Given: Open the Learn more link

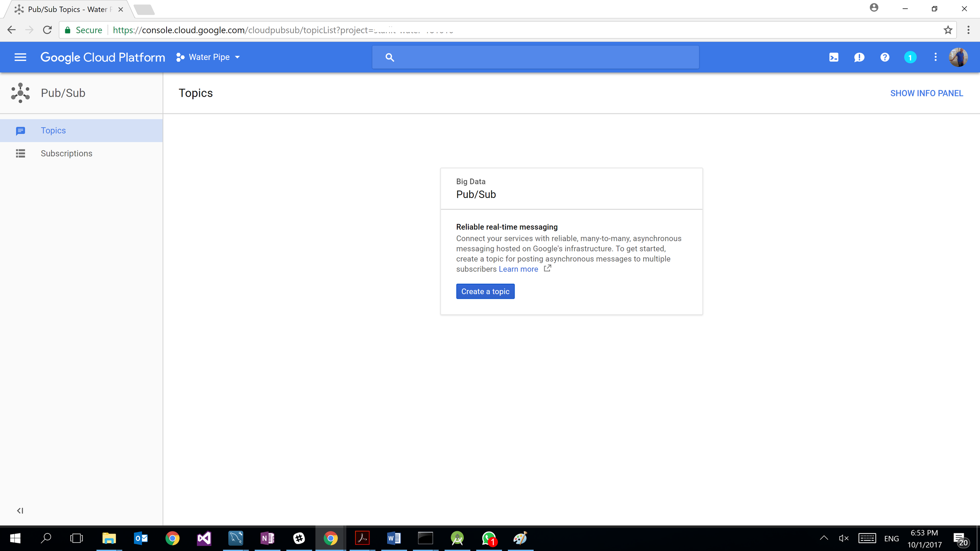Looking at the screenshot, I should click(x=518, y=269).
